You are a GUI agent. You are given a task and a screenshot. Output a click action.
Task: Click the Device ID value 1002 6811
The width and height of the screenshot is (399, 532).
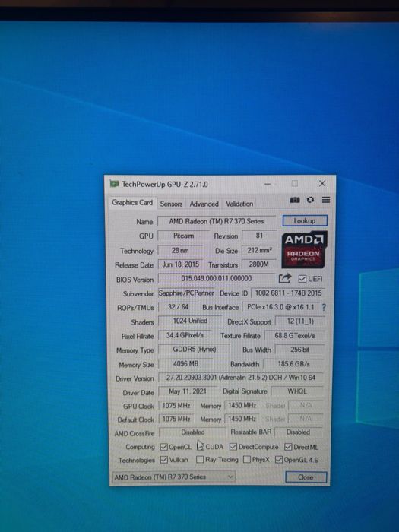coord(288,293)
